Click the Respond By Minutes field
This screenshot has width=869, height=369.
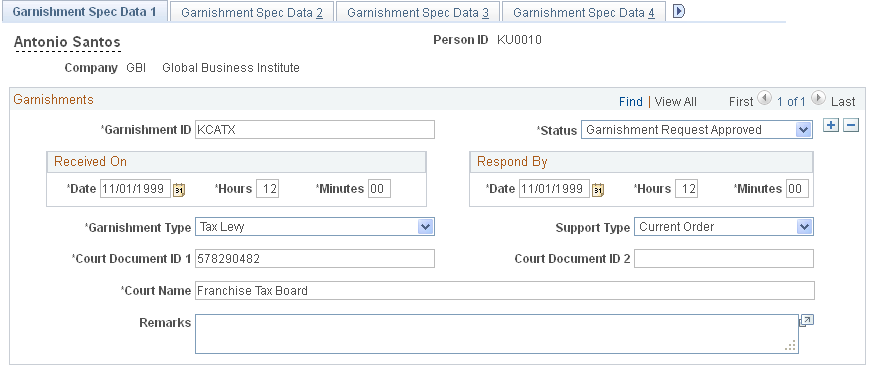[x=798, y=189]
